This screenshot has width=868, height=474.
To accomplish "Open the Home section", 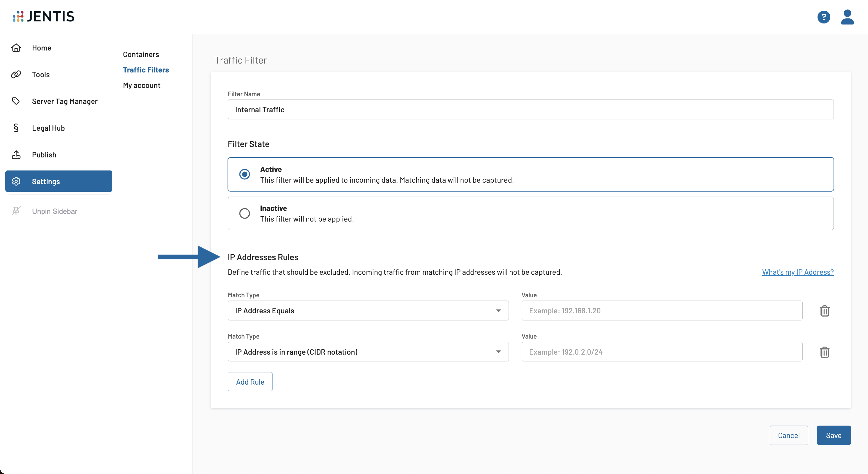I will pos(42,47).
